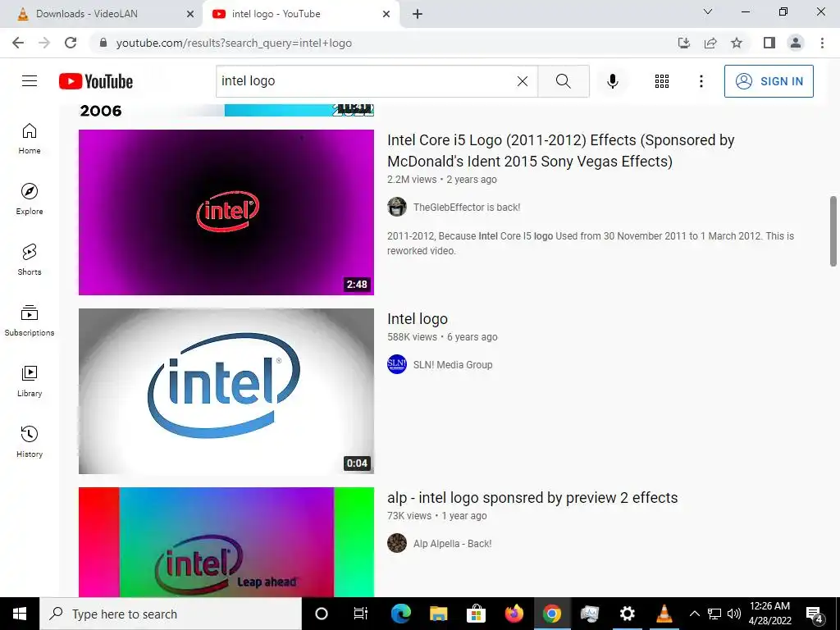Launch Microsoft Edge from taskbar
This screenshot has width=840, height=630.
point(400,614)
